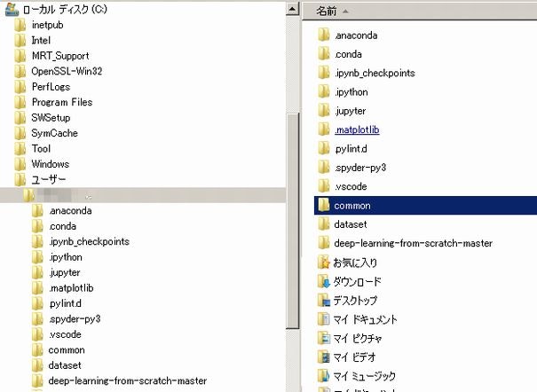This screenshot has width=537, height=392.
Task: Click the Windows folder icon in tree
Action: pos(20,164)
